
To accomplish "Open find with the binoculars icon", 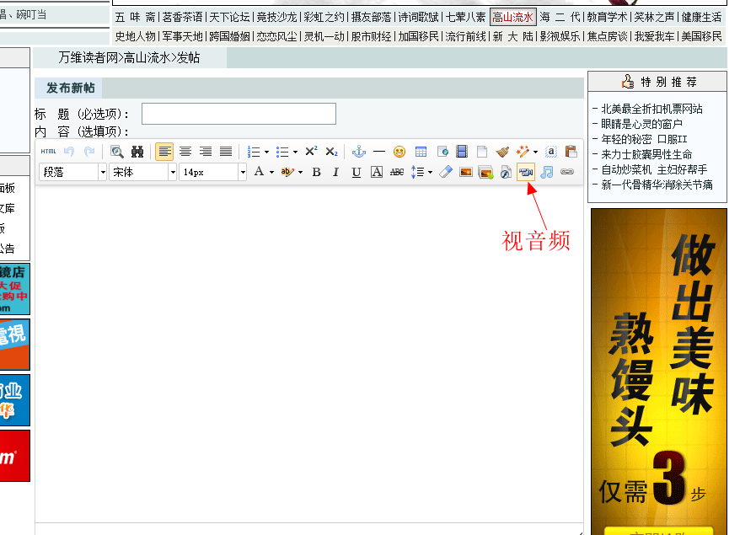I will point(137,152).
